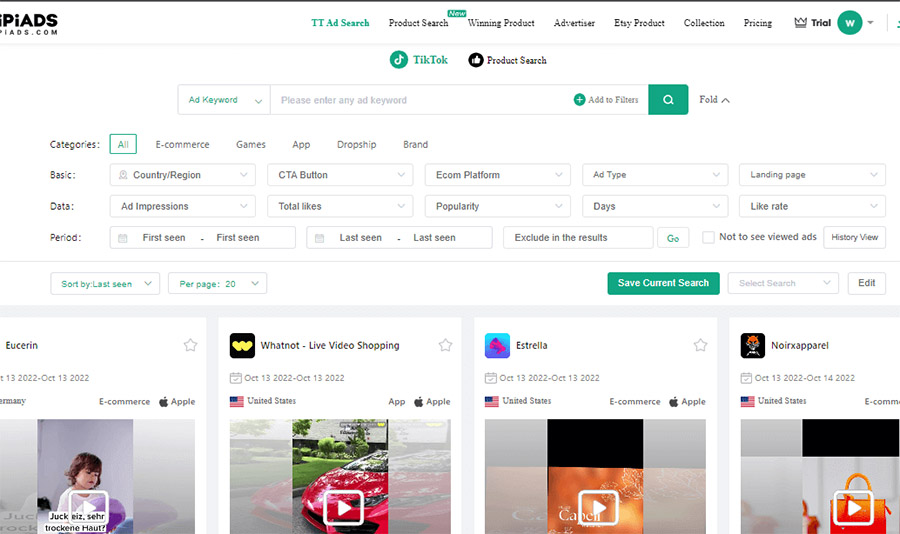Open the Pricing nav item
Image resolution: width=900 pixels, height=534 pixels.
coord(758,23)
